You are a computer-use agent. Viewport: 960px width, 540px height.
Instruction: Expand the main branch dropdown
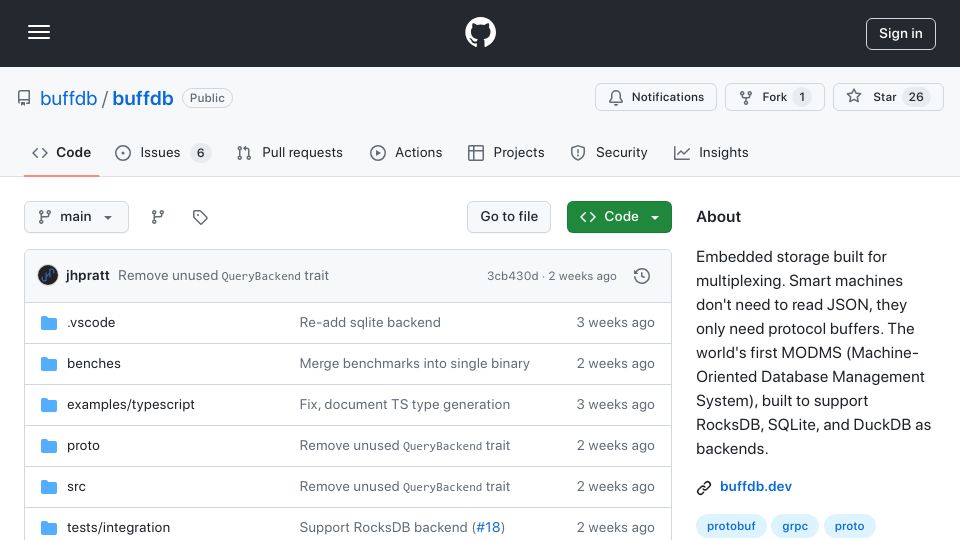[77, 217]
